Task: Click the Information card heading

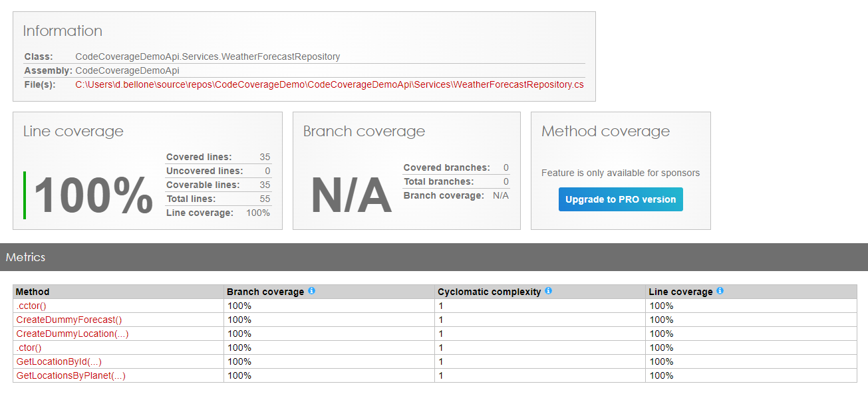Action: pos(63,31)
